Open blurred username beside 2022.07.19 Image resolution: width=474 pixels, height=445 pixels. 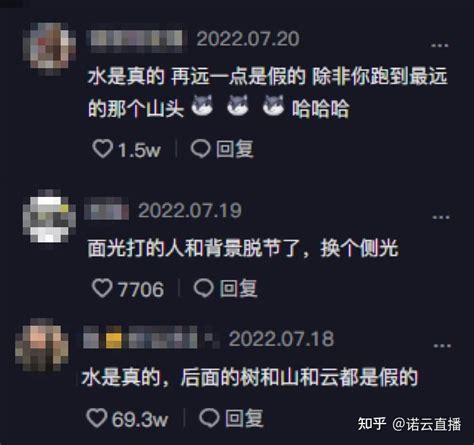point(107,209)
